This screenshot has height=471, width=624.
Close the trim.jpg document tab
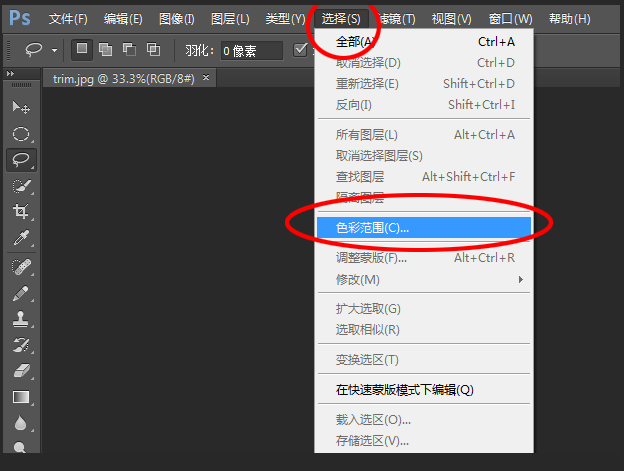[x=206, y=78]
